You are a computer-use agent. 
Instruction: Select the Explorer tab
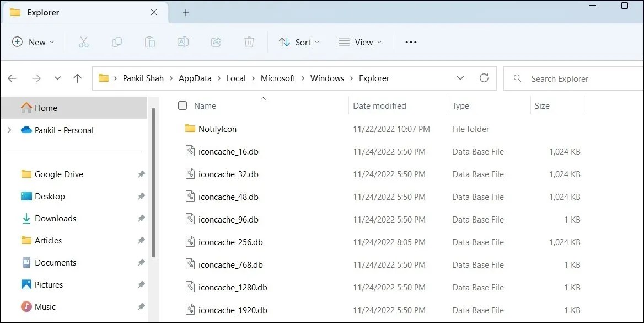pyautogui.click(x=85, y=12)
